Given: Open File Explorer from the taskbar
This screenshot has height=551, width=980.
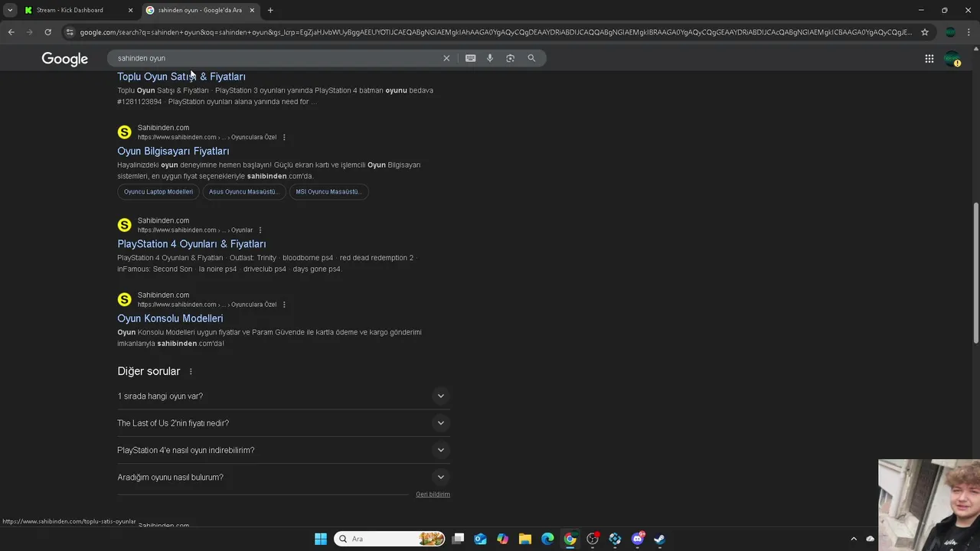Looking at the screenshot, I should pyautogui.click(x=525, y=539).
